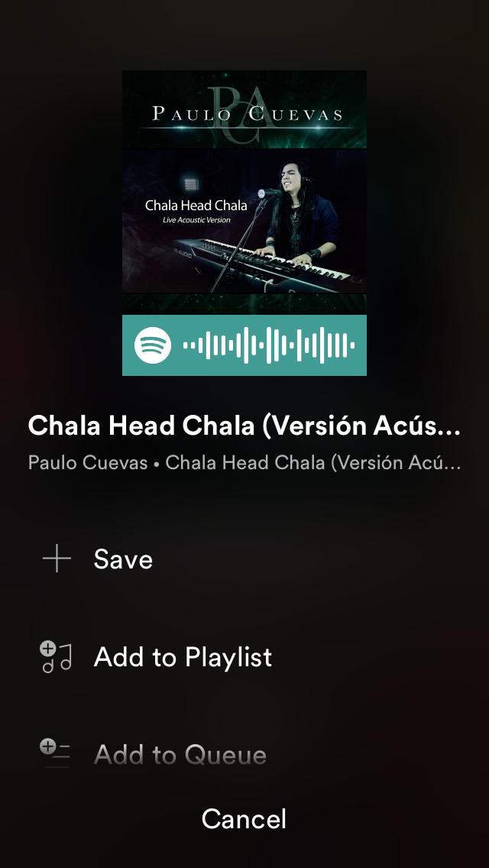This screenshot has height=868, width=489.
Task: Choose Add to Playlist from the menu
Action: point(244,656)
